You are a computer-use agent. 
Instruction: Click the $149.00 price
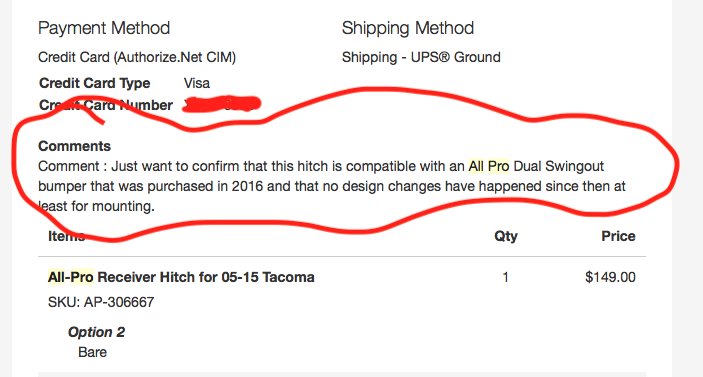pos(610,277)
